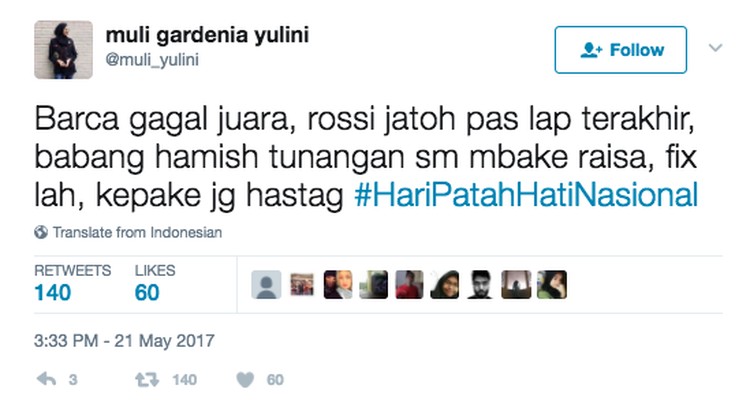Viewport: 750px width, 400px height.
Task: Open the last avatar in likers row
Action: click(551, 285)
